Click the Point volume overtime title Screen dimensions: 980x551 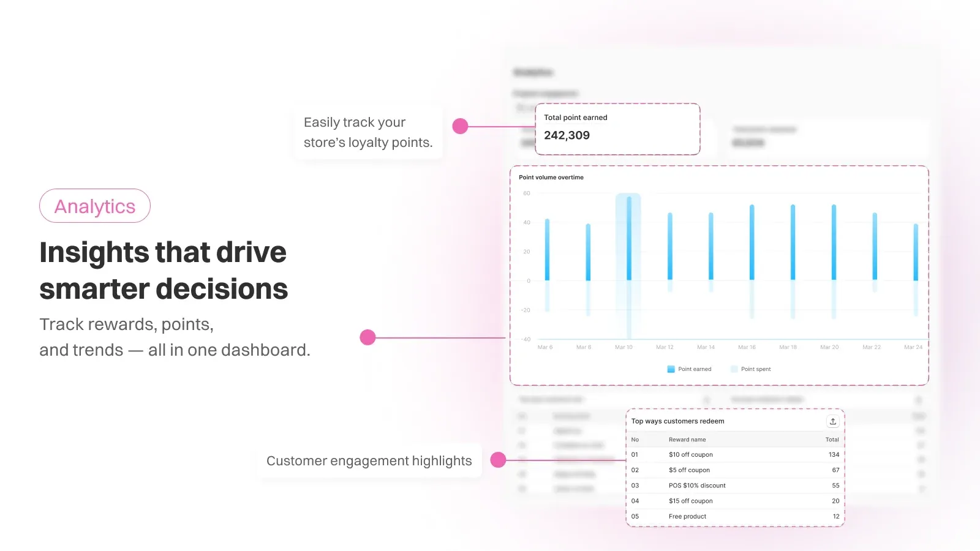(551, 178)
